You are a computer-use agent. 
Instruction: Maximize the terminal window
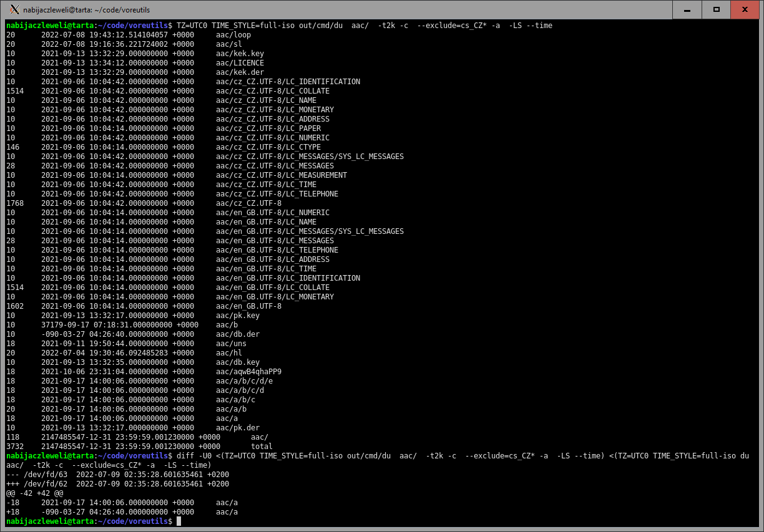click(717, 9)
